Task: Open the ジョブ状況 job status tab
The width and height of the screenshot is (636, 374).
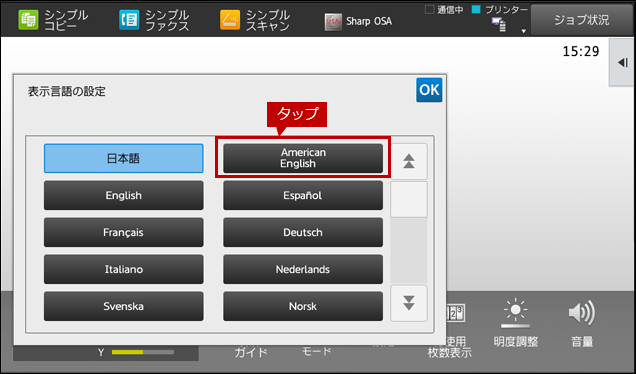Action: tap(582, 20)
